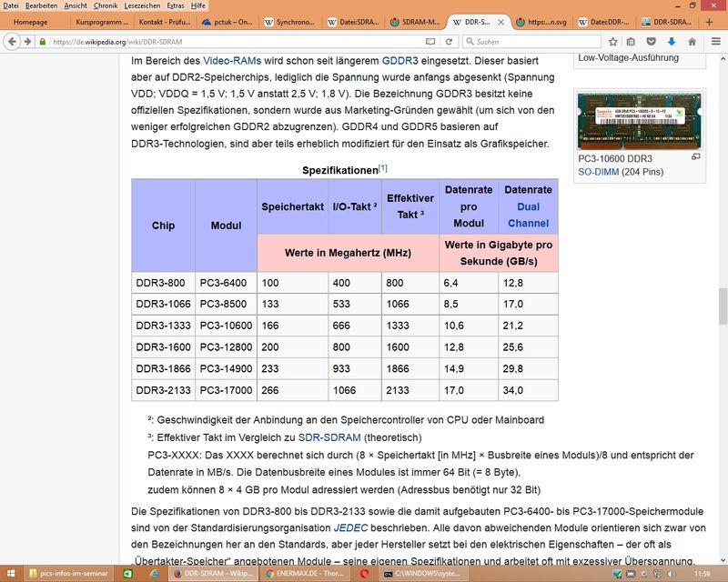Open the Firefox hamburger menu

(714, 42)
